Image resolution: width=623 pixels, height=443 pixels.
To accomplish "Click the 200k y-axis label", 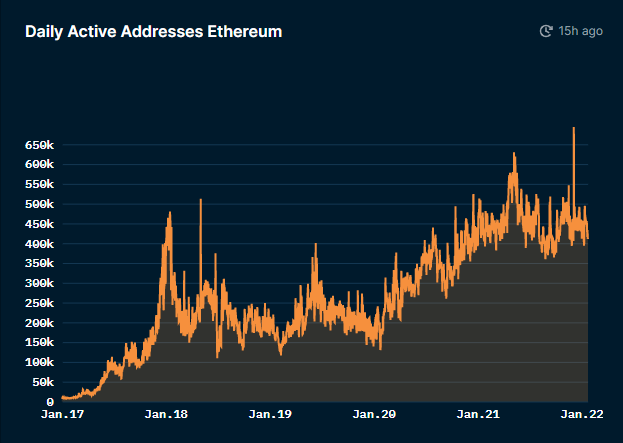I will tap(39, 323).
